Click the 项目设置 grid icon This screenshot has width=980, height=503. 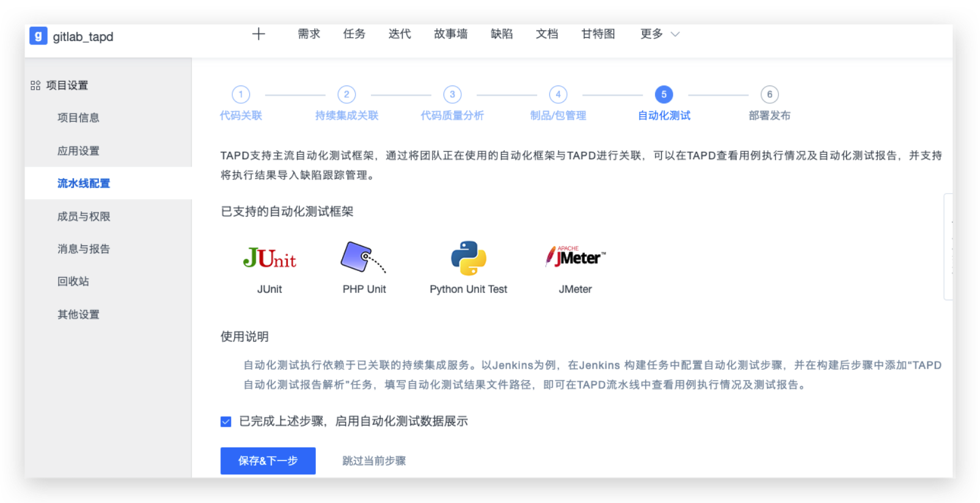click(35, 85)
